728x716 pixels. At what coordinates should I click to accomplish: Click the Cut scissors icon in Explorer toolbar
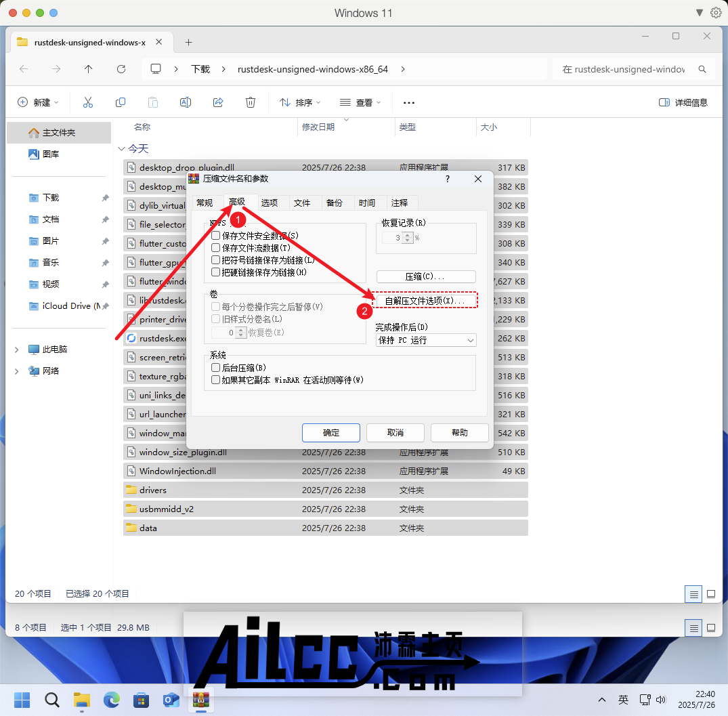pos(88,102)
